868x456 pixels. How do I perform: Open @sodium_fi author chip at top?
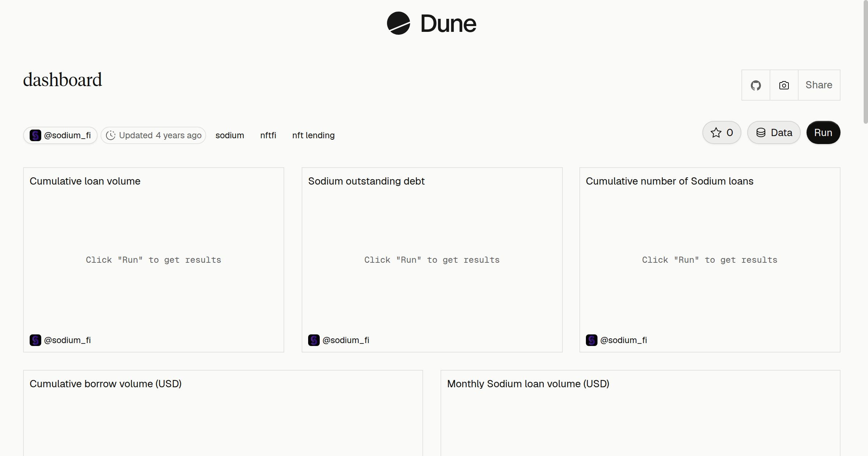pyautogui.click(x=60, y=135)
